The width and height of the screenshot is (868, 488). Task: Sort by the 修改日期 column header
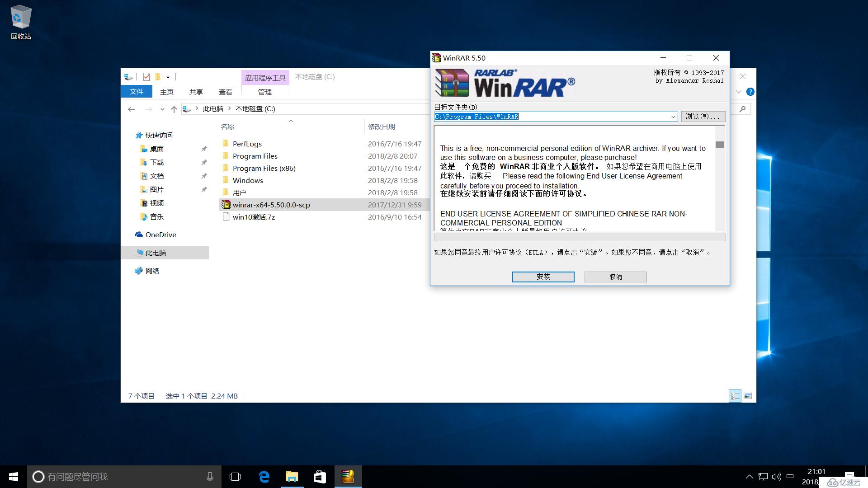tap(381, 127)
